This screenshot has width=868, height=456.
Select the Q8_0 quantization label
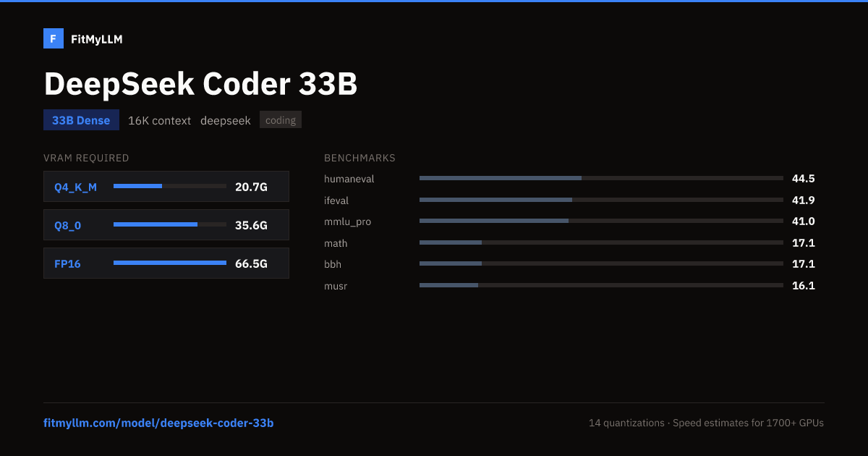pos(67,225)
